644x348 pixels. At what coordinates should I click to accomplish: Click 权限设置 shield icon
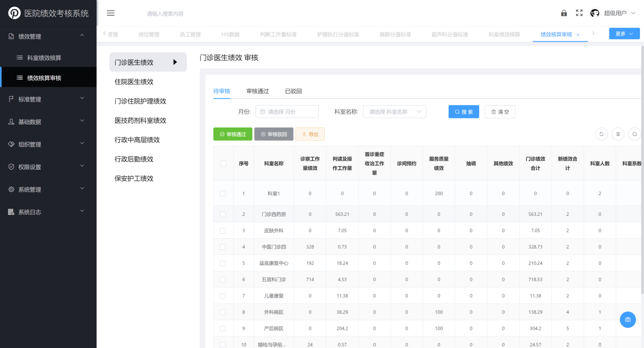[x=11, y=167]
